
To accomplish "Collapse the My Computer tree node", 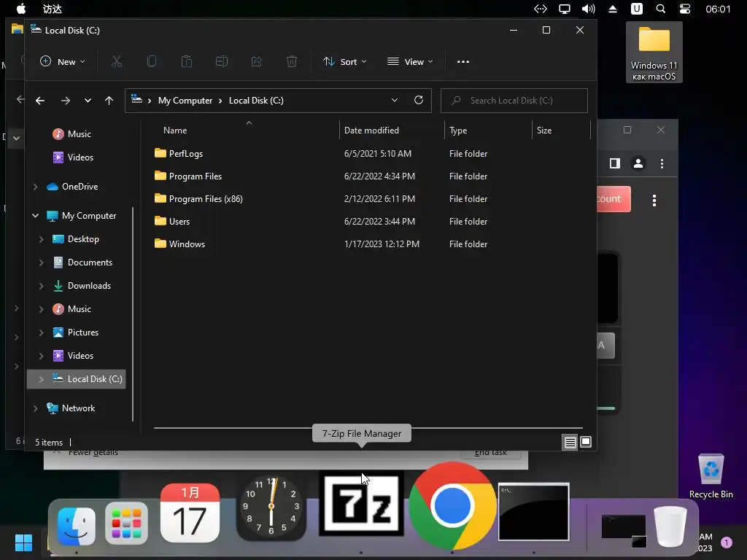I will tap(35, 216).
